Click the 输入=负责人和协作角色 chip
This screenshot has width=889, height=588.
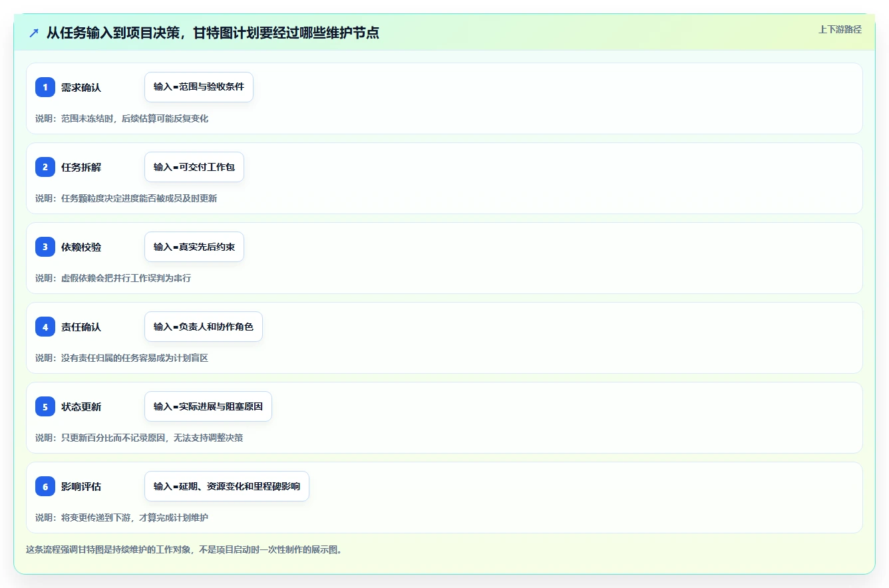pos(204,327)
